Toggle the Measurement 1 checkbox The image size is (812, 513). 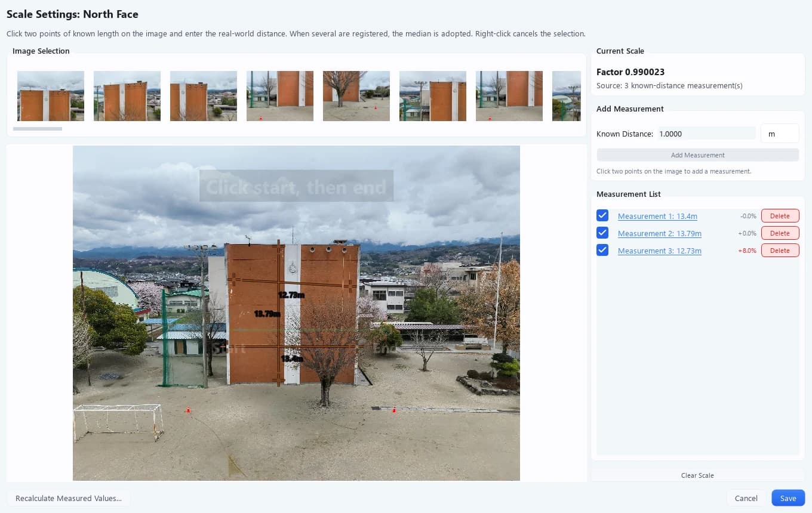point(602,215)
